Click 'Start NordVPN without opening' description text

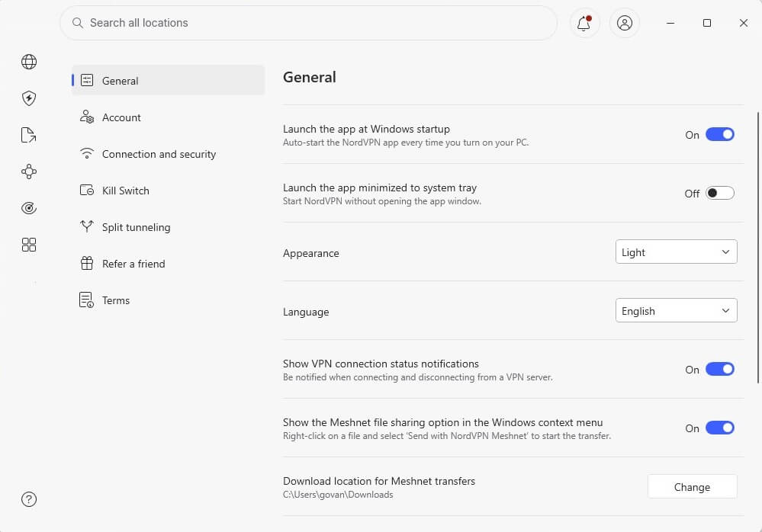pos(382,201)
